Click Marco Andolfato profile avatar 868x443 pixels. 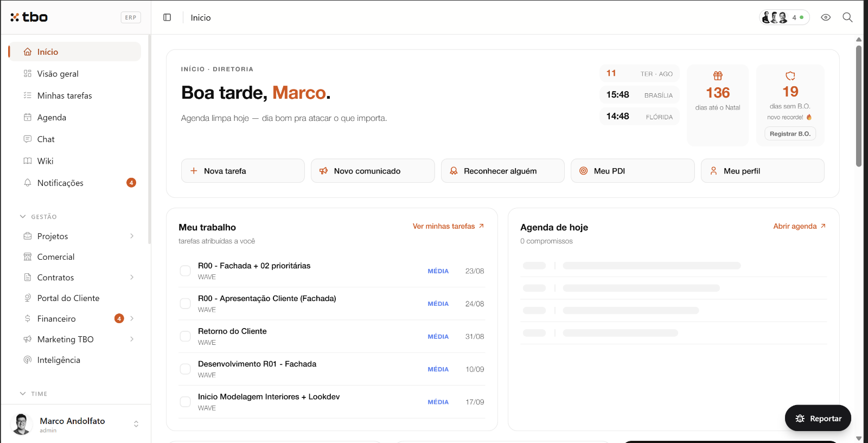coord(22,424)
